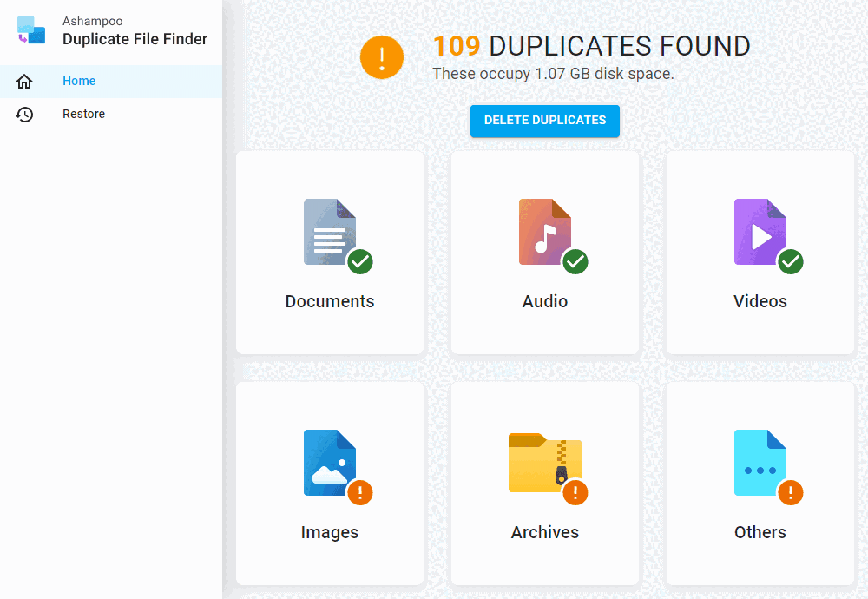Screen dimensions: 868x599
Task: Click the Ashampoo Duplicate File Finder logo
Action: point(31,30)
